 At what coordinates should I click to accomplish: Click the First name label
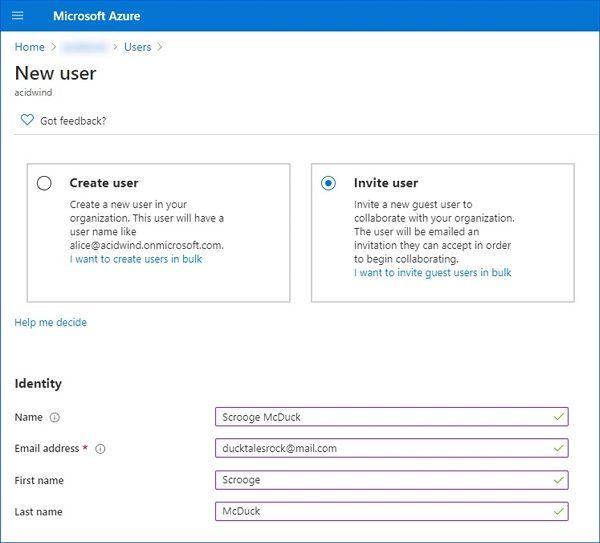(x=39, y=480)
